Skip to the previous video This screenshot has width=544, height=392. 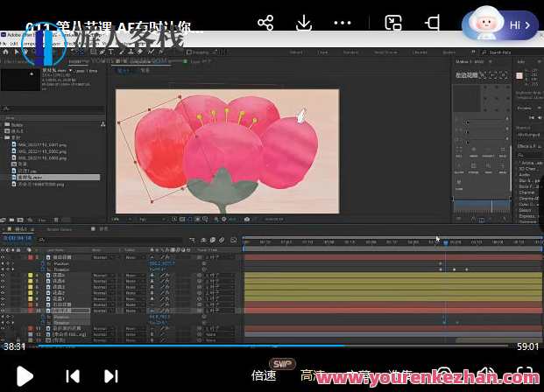pos(73,376)
